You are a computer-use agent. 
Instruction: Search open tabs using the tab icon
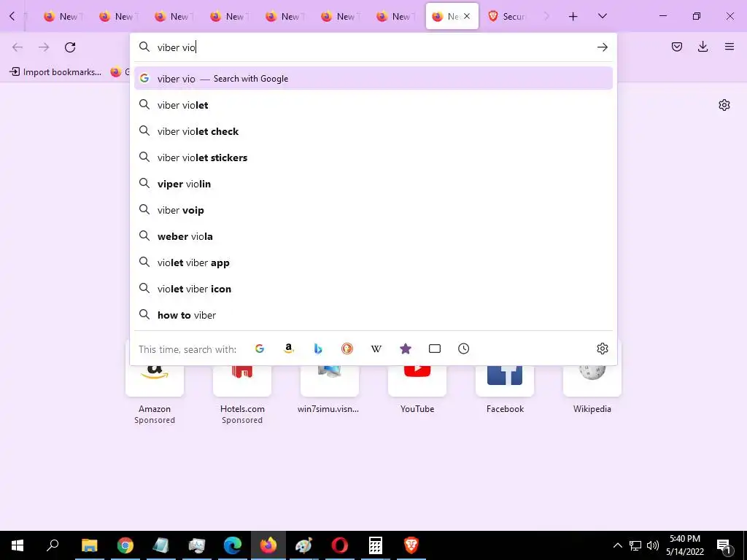point(435,349)
